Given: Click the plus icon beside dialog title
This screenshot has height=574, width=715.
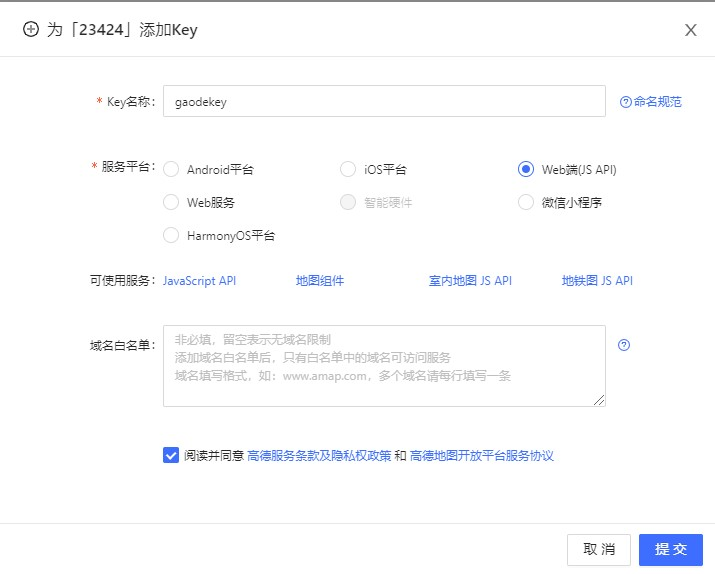Looking at the screenshot, I should [31, 30].
